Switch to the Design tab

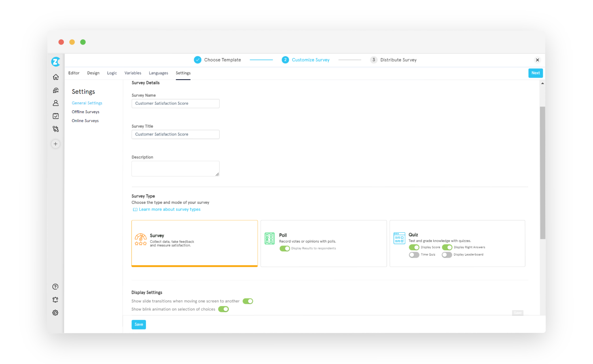pos(93,73)
